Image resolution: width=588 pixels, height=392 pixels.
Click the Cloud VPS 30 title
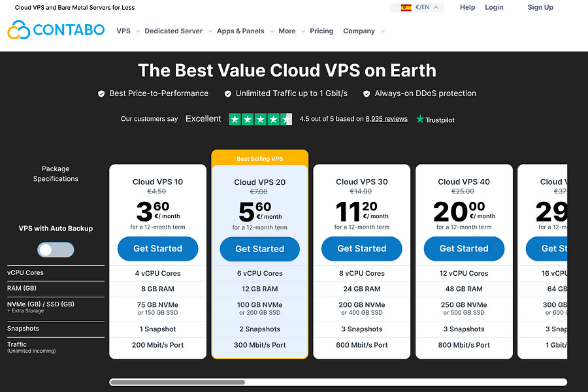click(x=362, y=182)
